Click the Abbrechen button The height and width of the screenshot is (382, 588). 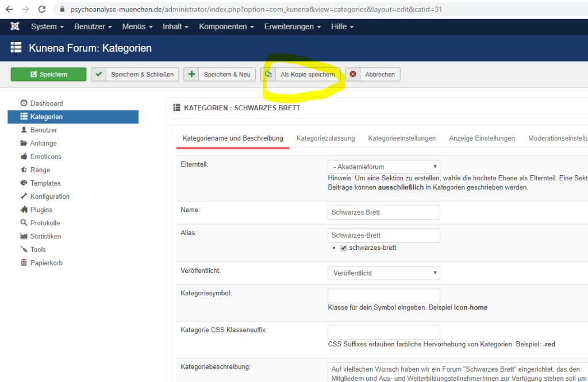point(373,75)
